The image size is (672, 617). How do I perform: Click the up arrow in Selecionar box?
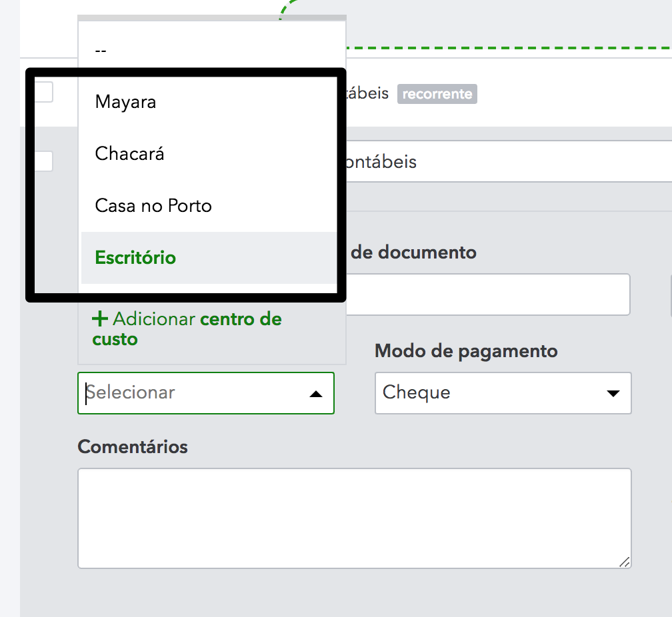pos(317,394)
